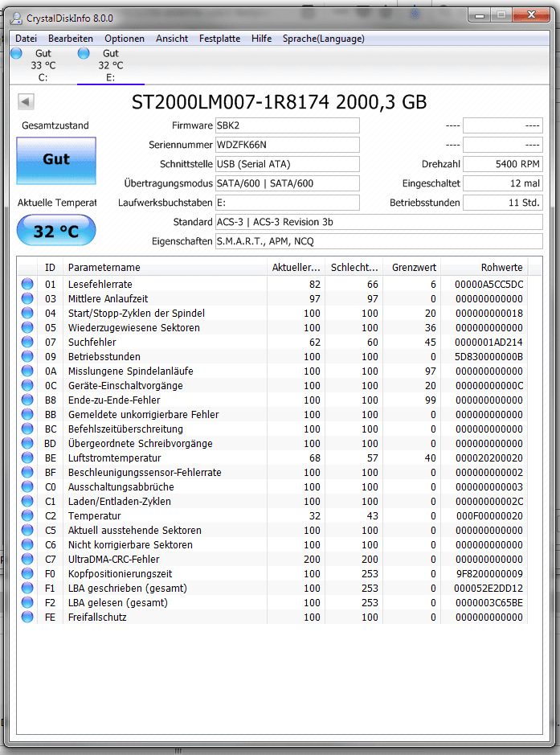This screenshot has width=560, height=755.
Task: Click status icon of Lesefehlerrate row
Action: (27, 284)
